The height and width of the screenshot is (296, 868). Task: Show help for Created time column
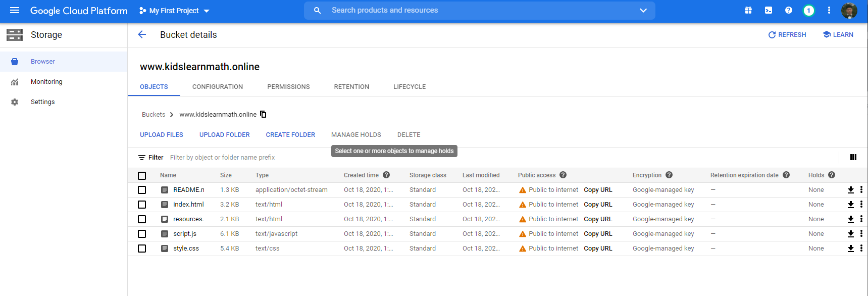[386, 175]
